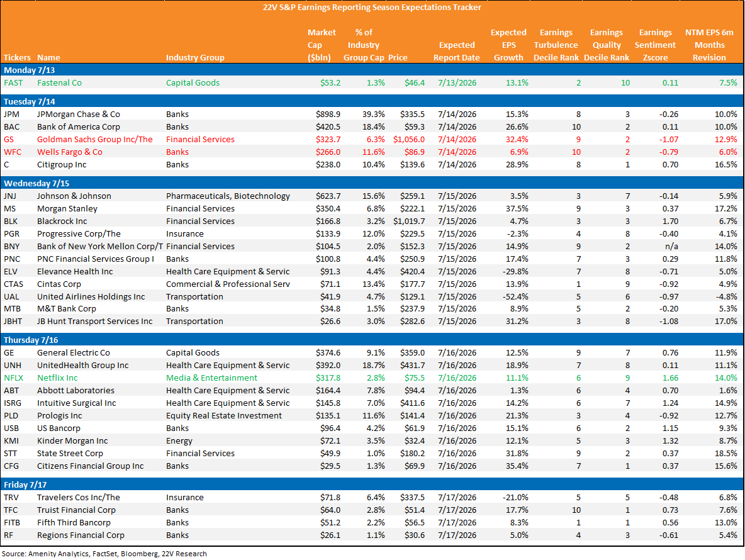Image resolution: width=745 pixels, height=560 pixels.
Task: Click the GS ticker in red
Action: 9,140
